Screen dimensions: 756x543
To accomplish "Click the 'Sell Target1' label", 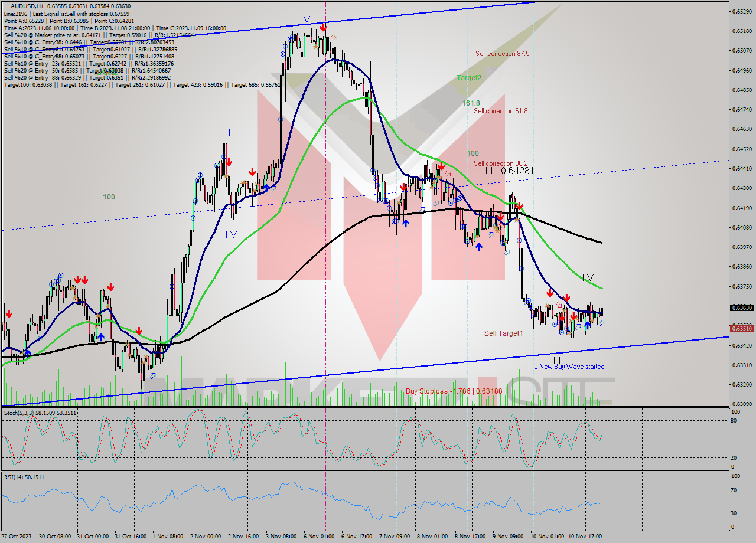I will coord(503,333).
